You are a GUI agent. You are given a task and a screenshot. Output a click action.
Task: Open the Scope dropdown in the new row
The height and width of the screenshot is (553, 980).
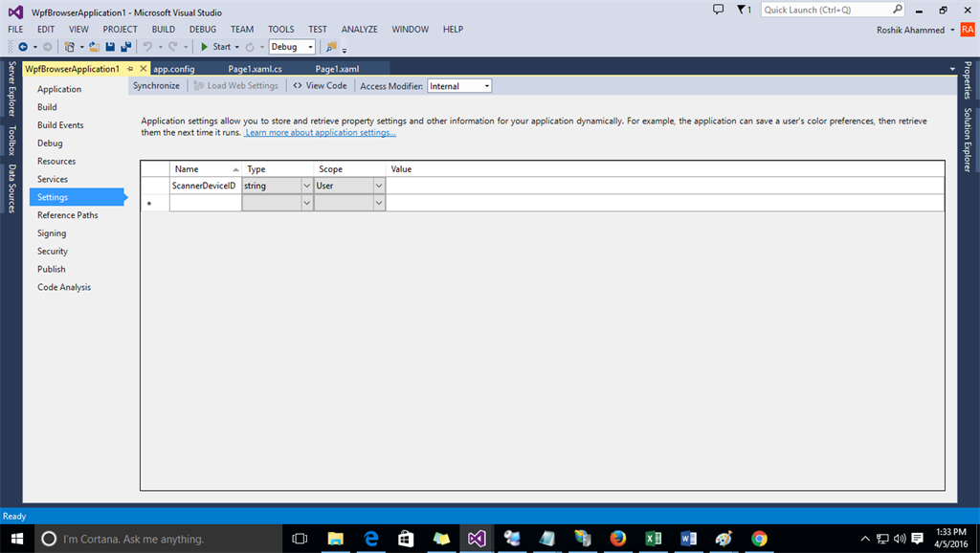tap(379, 203)
